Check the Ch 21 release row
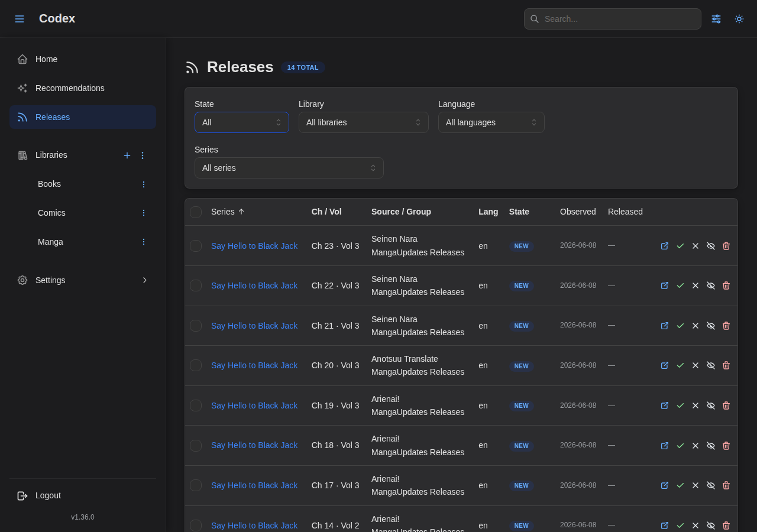The width and height of the screenshot is (757, 532). pyautogui.click(x=196, y=326)
